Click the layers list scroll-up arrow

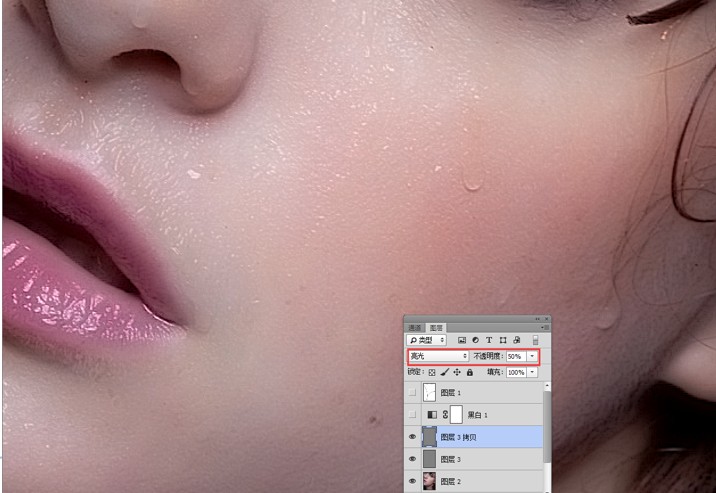547,386
